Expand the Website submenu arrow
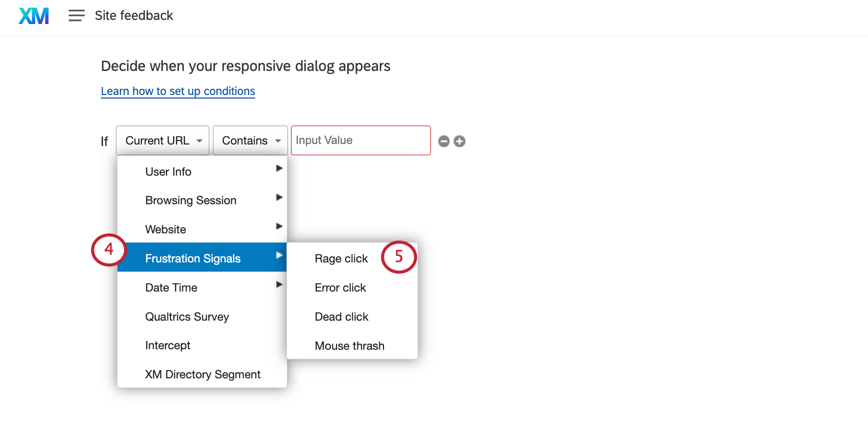Image resolution: width=868 pixels, height=434 pixels. [x=279, y=226]
